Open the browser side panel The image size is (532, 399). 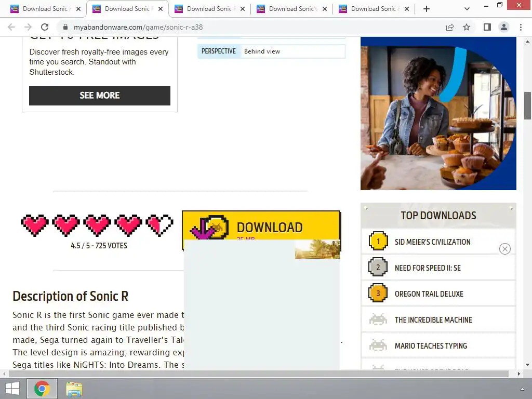pos(487,27)
